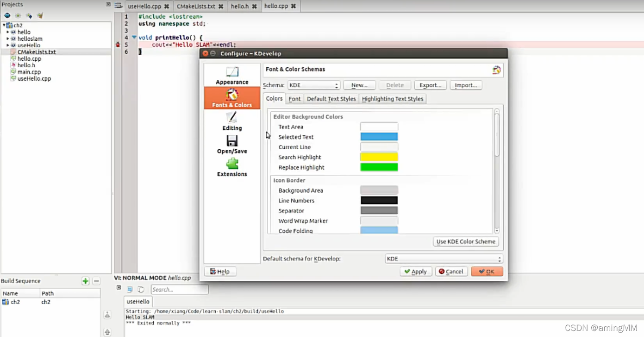The height and width of the screenshot is (337, 644).
Task: Click Use KDE Color Scheme button
Action: pos(466,242)
